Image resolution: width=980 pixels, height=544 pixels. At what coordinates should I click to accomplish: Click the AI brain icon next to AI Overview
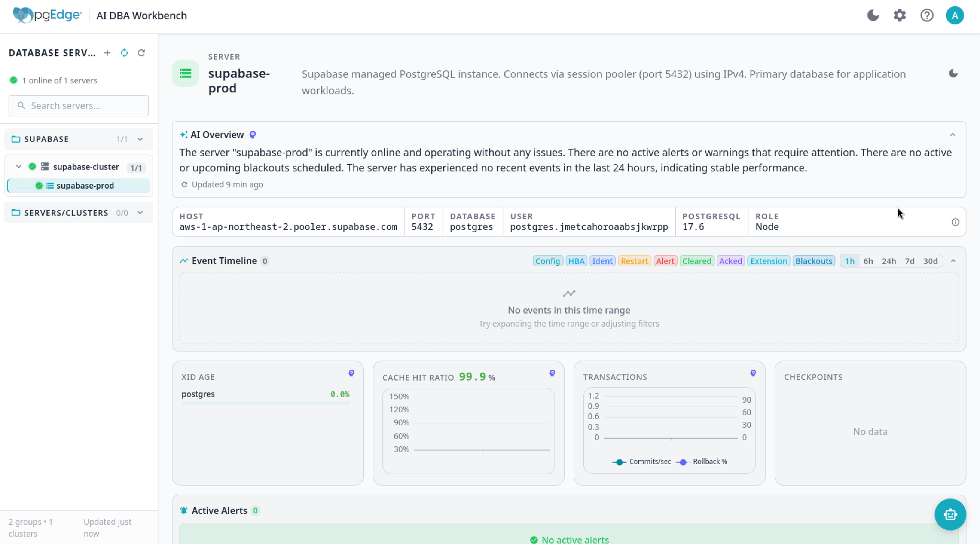coord(253,135)
